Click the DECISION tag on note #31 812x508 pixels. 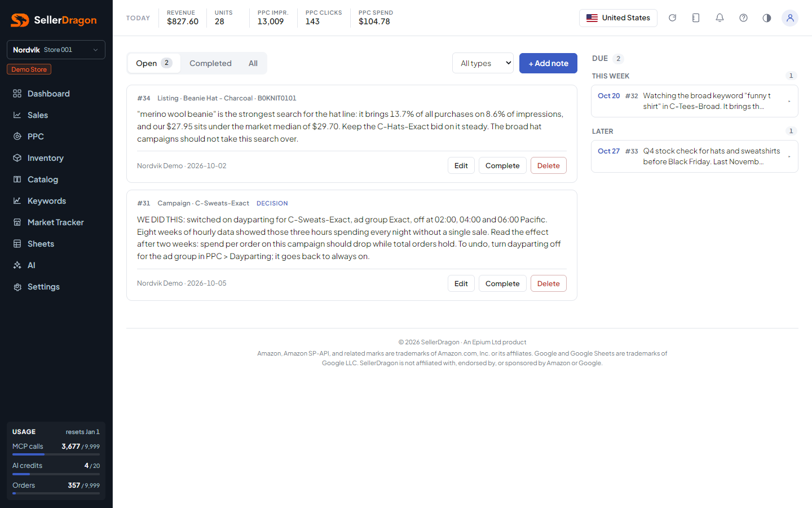pyautogui.click(x=272, y=203)
